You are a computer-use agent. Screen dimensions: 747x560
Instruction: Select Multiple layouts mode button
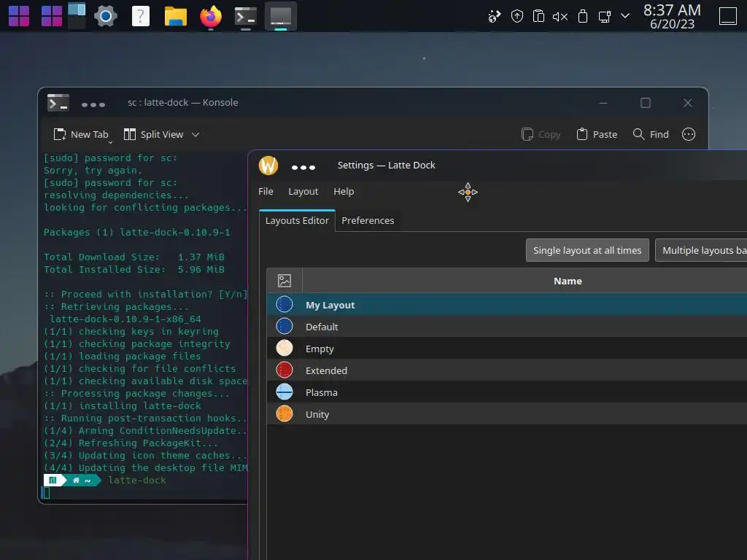click(x=701, y=251)
